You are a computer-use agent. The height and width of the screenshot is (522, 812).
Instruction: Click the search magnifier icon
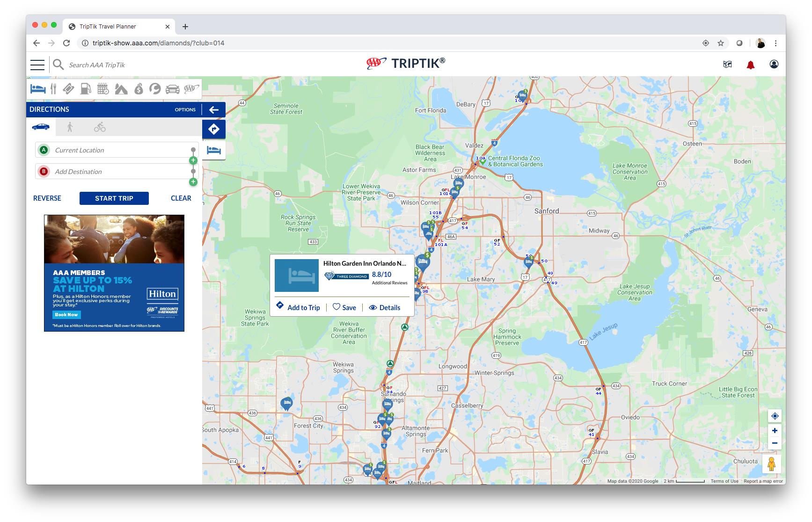(58, 65)
